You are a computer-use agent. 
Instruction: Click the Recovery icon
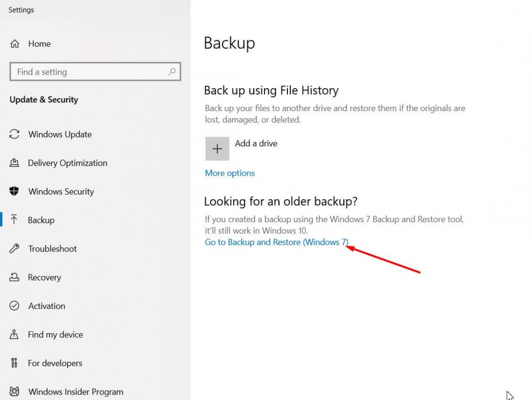pyautogui.click(x=14, y=277)
